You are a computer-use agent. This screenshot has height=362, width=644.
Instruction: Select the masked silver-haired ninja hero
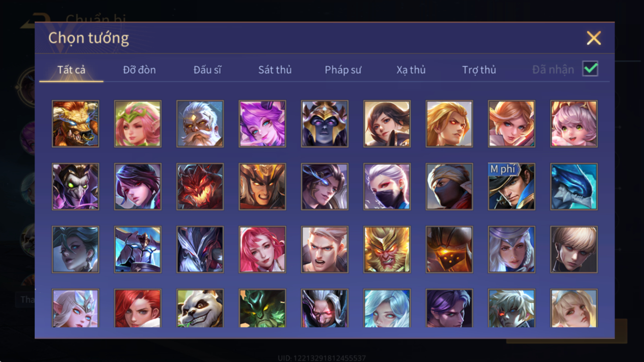(x=387, y=187)
